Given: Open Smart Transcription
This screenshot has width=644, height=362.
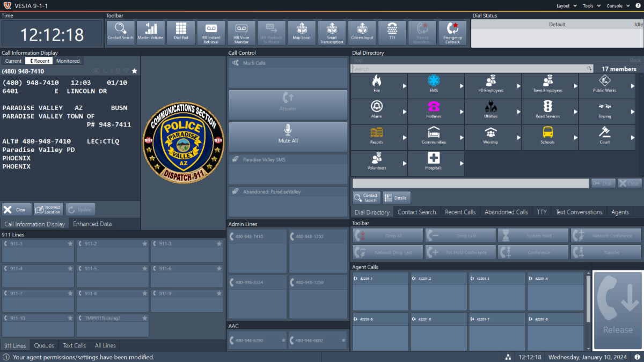Looking at the screenshot, I should [x=332, y=33].
